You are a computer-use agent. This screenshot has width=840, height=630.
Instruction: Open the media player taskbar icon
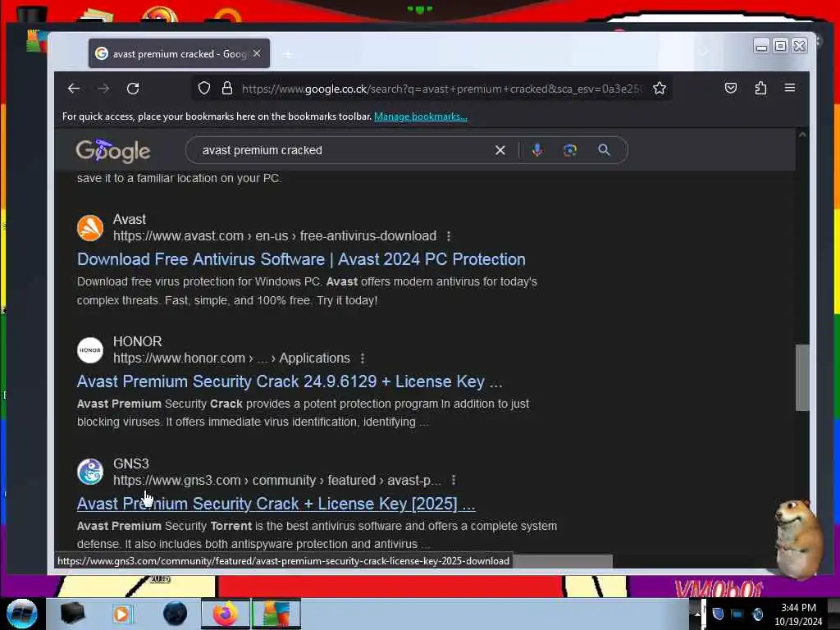coord(122,614)
